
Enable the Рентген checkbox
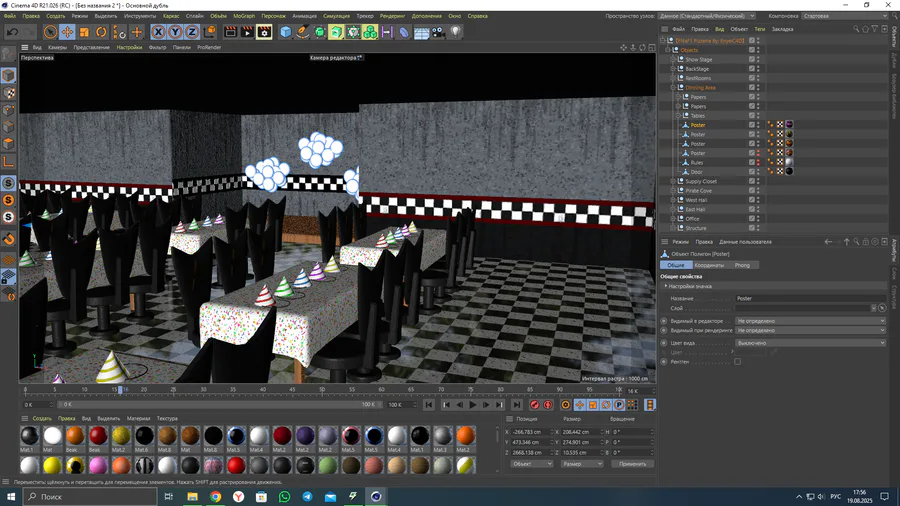click(x=738, y=361)
